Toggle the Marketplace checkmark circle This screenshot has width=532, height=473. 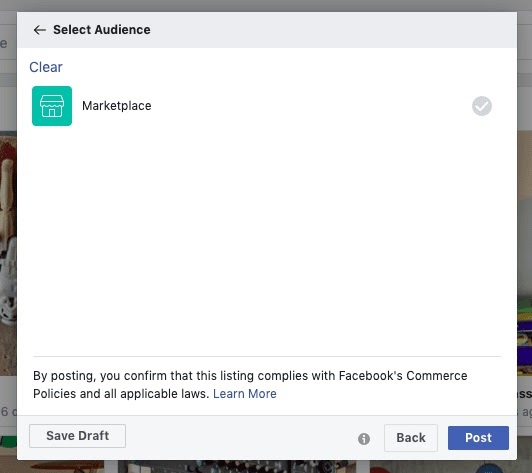[x=482, y=106]
